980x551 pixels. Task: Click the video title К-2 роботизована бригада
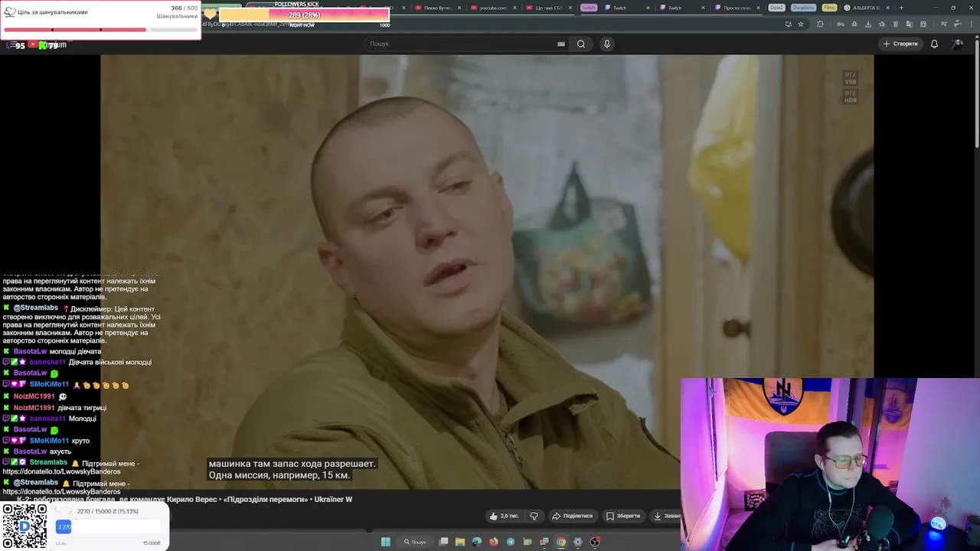click(185, 499)
